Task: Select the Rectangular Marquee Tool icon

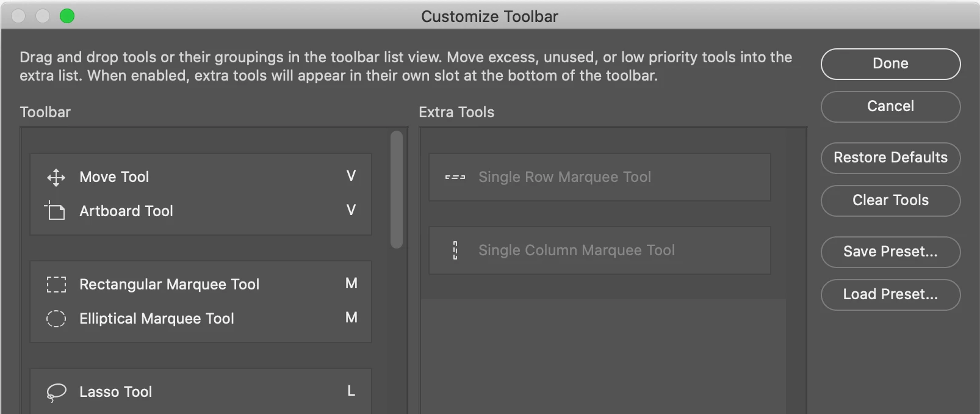Action: [56, 285]
